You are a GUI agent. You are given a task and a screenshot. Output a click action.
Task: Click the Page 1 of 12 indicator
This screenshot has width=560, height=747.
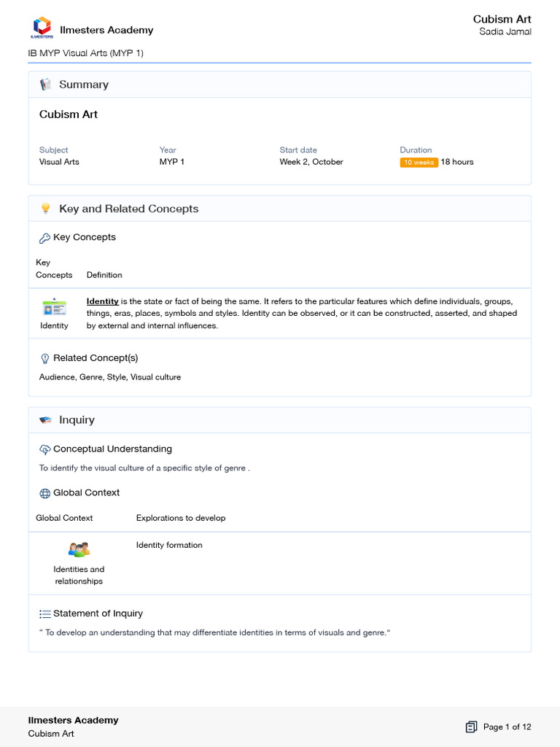[507, 727]
